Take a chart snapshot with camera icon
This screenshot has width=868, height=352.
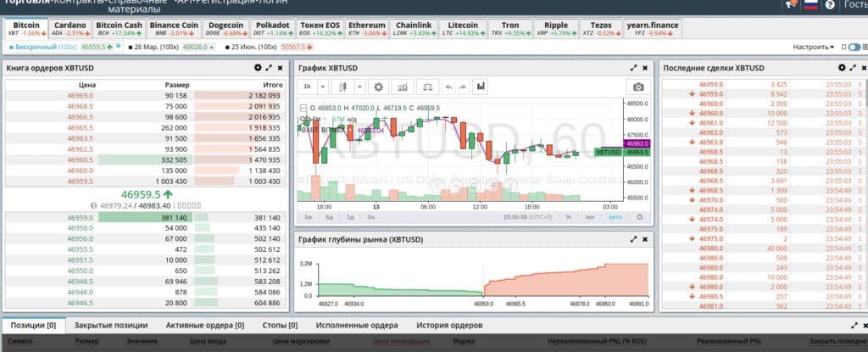[x=638, y=87]
